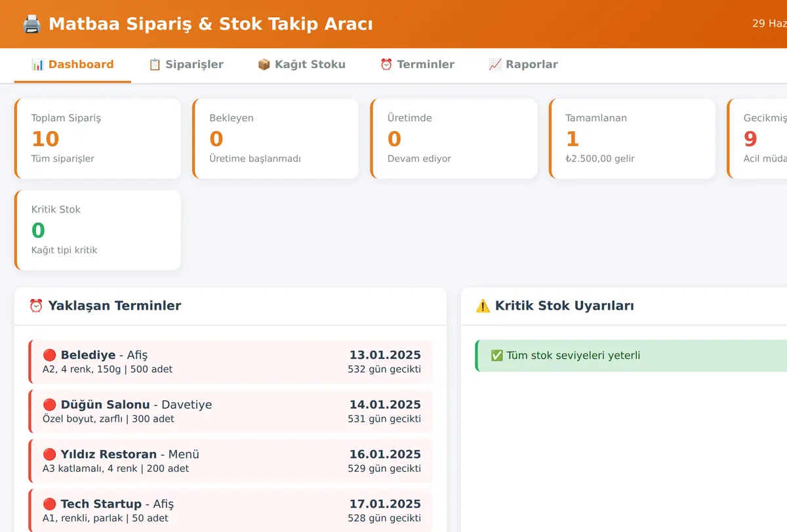
Task: Switch to the Dashboard tab
Action: [73, 65]
